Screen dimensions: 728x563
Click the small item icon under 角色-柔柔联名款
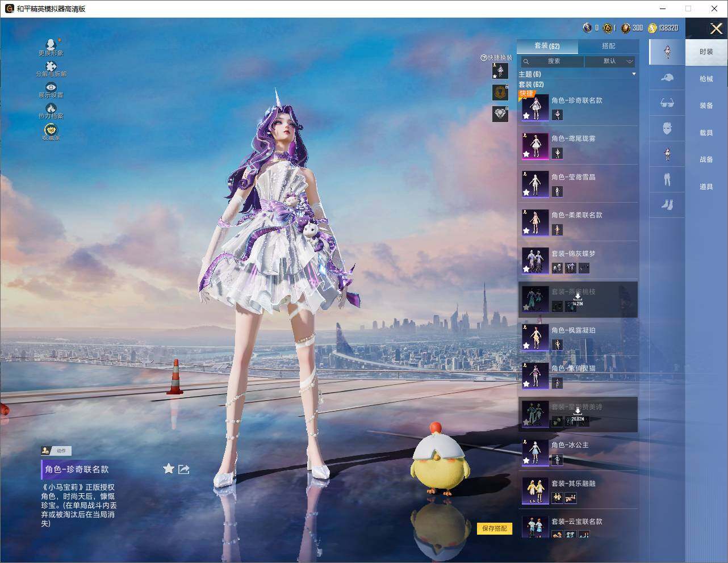pyautogui.click(x=557, y=230)
